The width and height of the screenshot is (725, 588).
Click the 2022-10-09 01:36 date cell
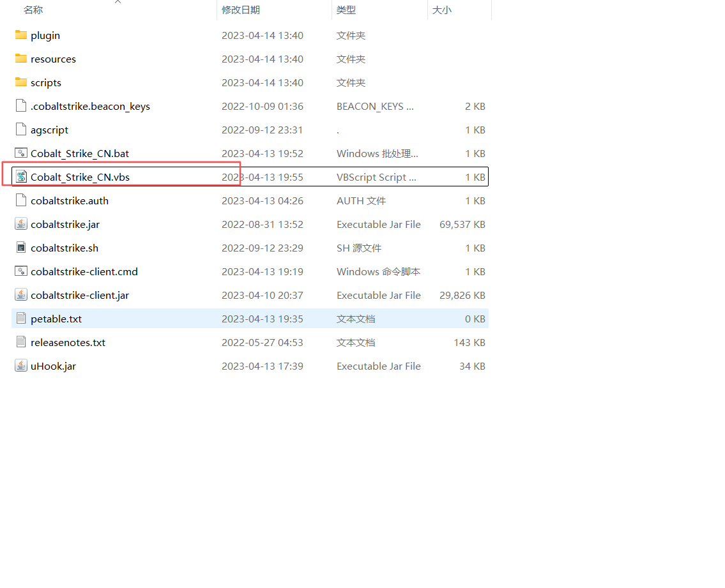[262, 107]
